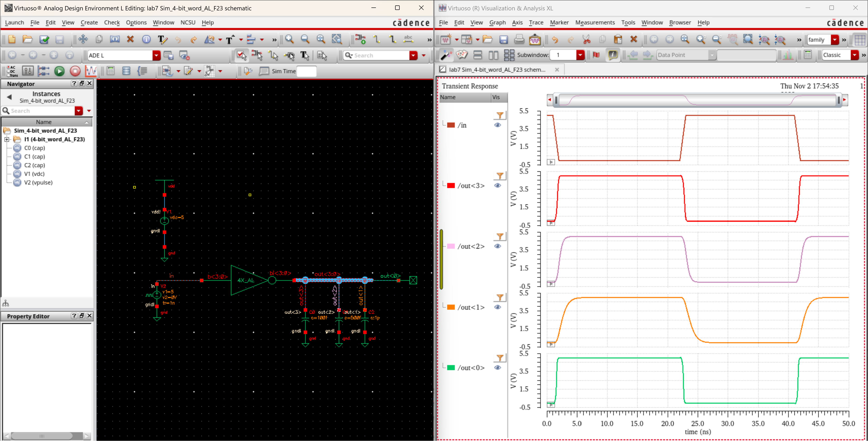Open the waveform plot outputs icon
The height and width of the screenshot is (441, 868).
click(x=91, y=71)
